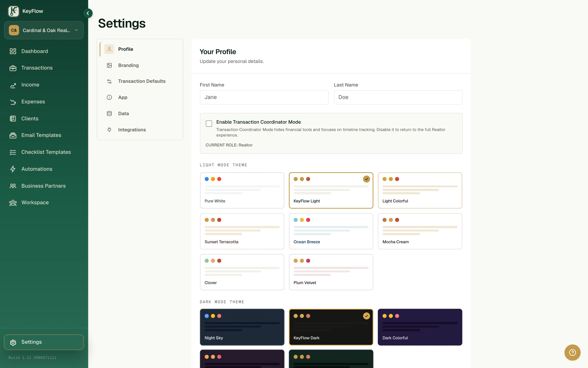Pick the Dark Colorful theme
The height and width of the screenshot is (368, 588).
[x=420, y=327]
